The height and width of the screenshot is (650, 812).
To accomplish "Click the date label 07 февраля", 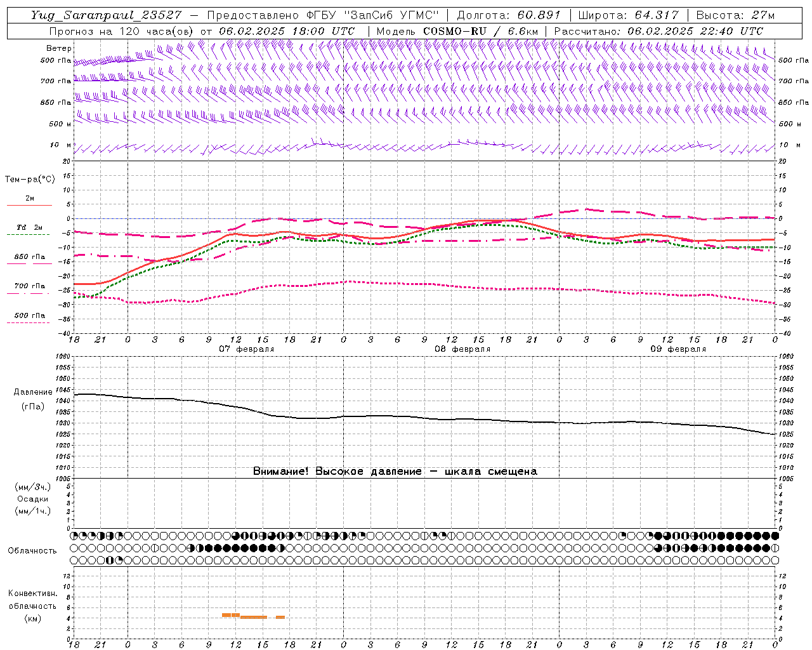I will [247, 349].
